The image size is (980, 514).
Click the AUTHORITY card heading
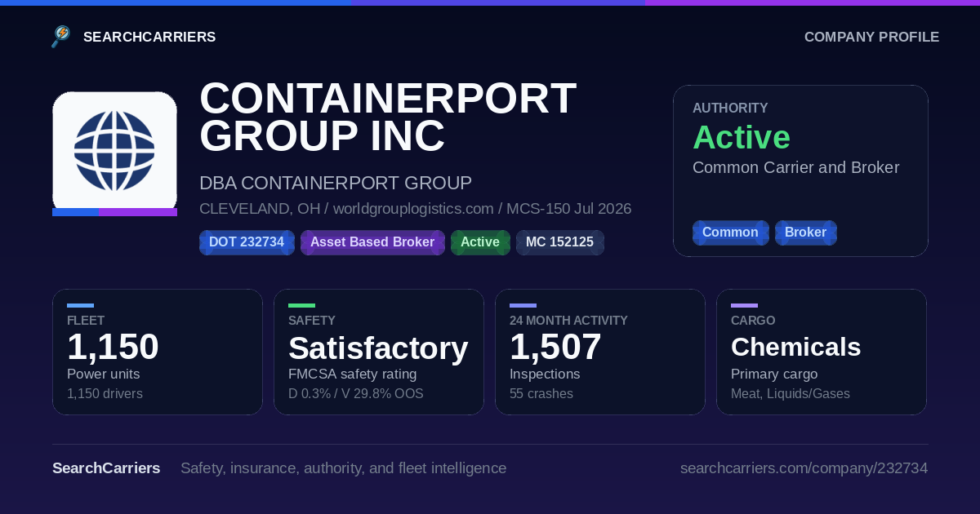(730, 108)
